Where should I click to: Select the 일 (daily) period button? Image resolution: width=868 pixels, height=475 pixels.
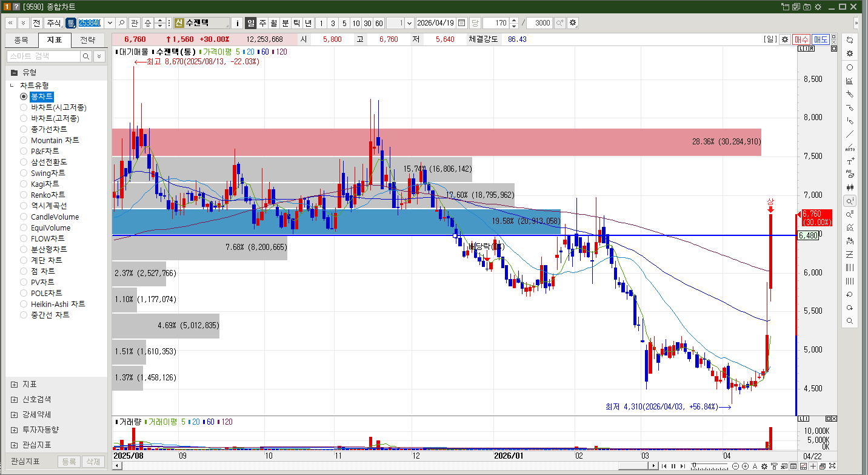(x=251, y=23)
